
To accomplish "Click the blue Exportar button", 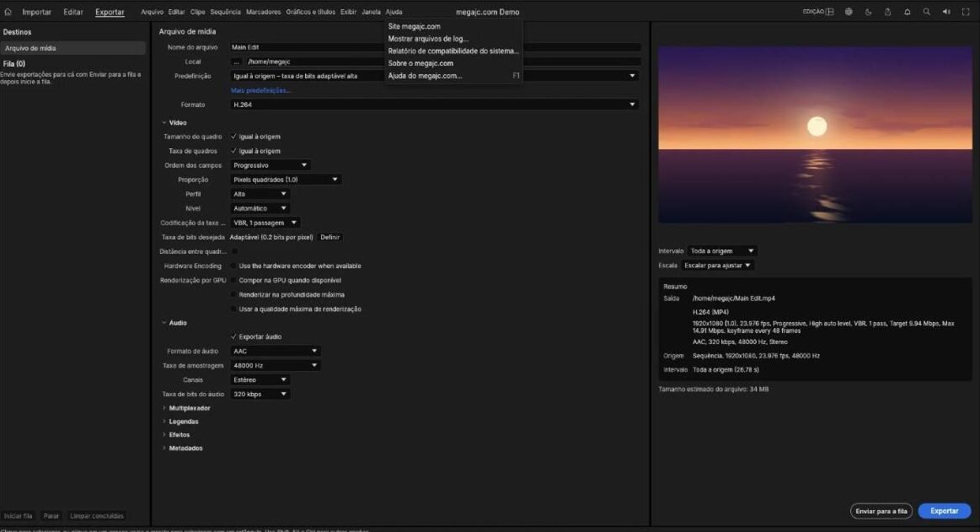I will click(x=945, y=511).
